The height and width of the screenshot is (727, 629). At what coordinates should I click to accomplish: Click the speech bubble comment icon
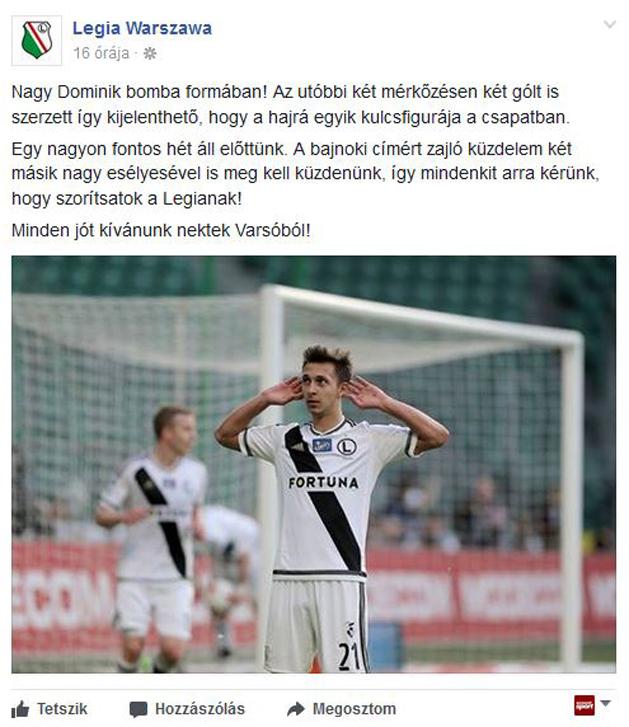click(x=138, y=709)
